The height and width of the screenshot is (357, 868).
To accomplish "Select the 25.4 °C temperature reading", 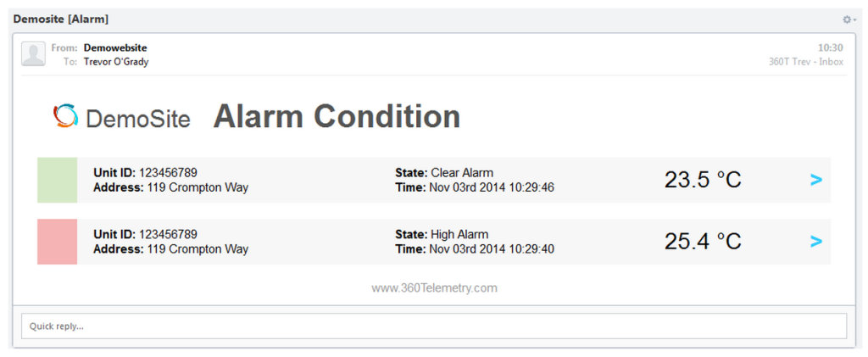I will (703, 242).
